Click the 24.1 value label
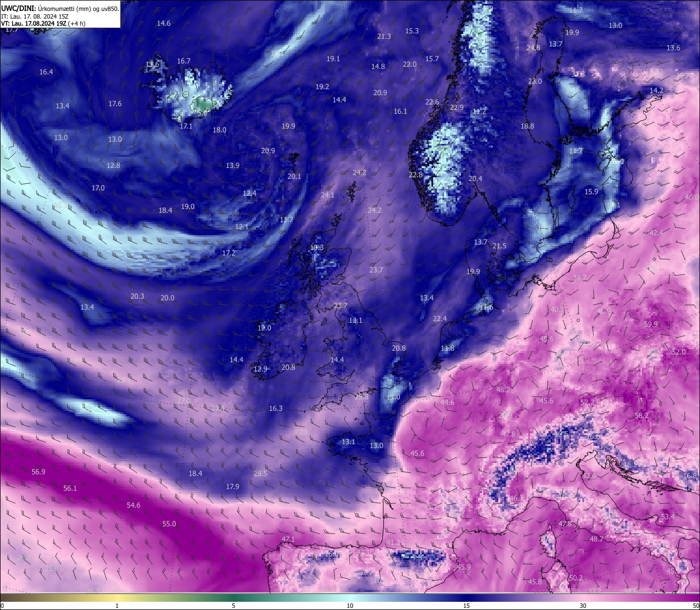 [x=328, y=195]
